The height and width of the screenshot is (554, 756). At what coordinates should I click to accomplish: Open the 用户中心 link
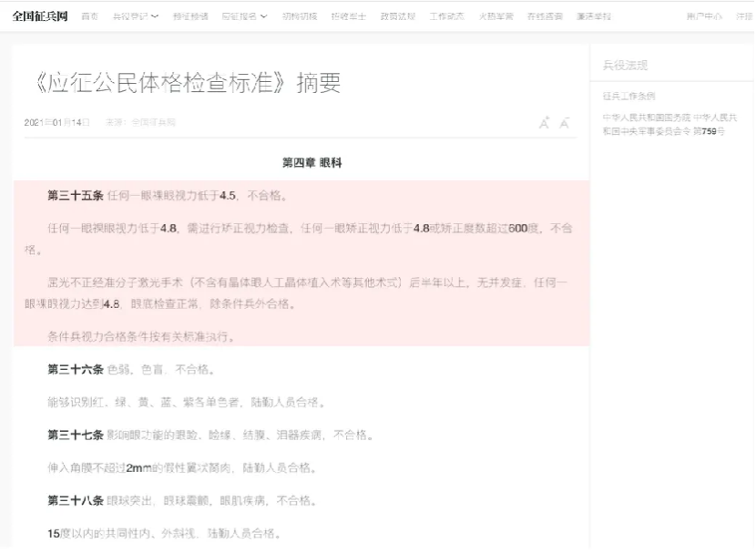pos(704,16)
